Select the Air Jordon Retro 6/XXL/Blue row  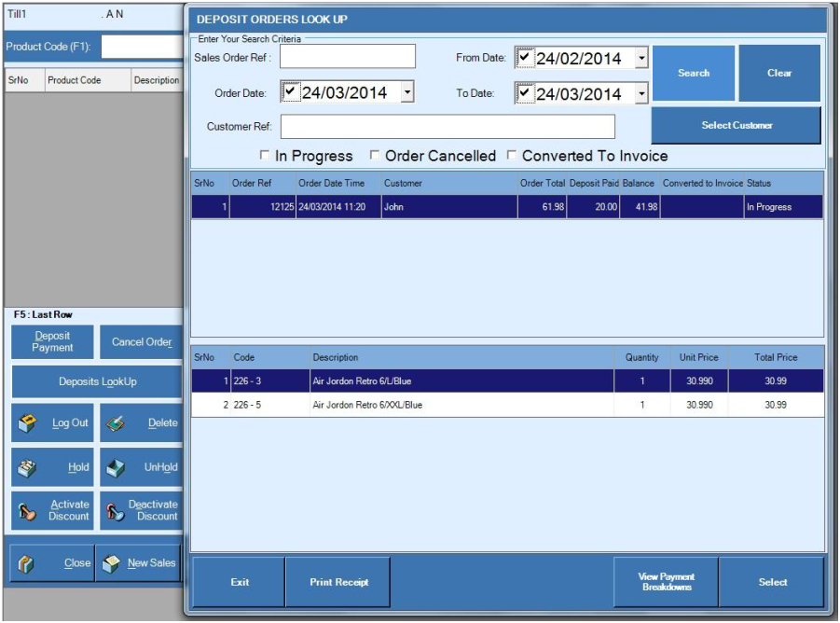(367, 406)
